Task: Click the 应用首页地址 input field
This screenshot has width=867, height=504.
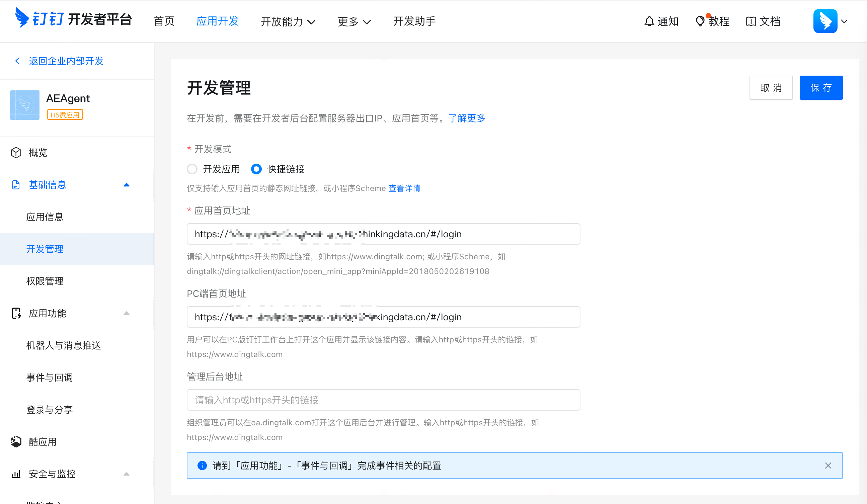Action: click(x=383, y=234)
